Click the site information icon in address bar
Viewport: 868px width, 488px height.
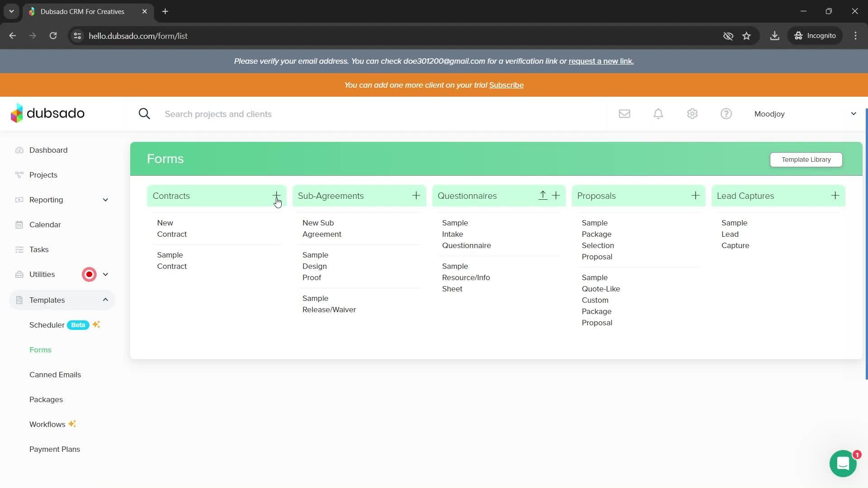[77, 36]
